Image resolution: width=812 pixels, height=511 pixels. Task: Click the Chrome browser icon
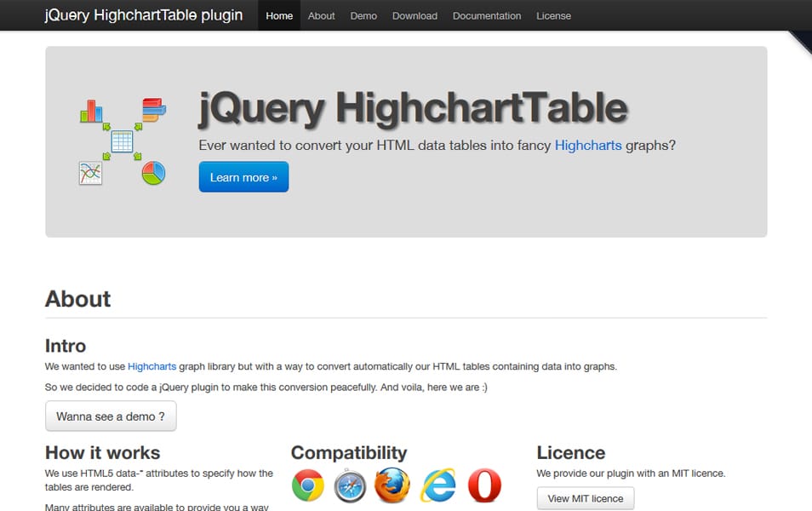click(308, 485)
